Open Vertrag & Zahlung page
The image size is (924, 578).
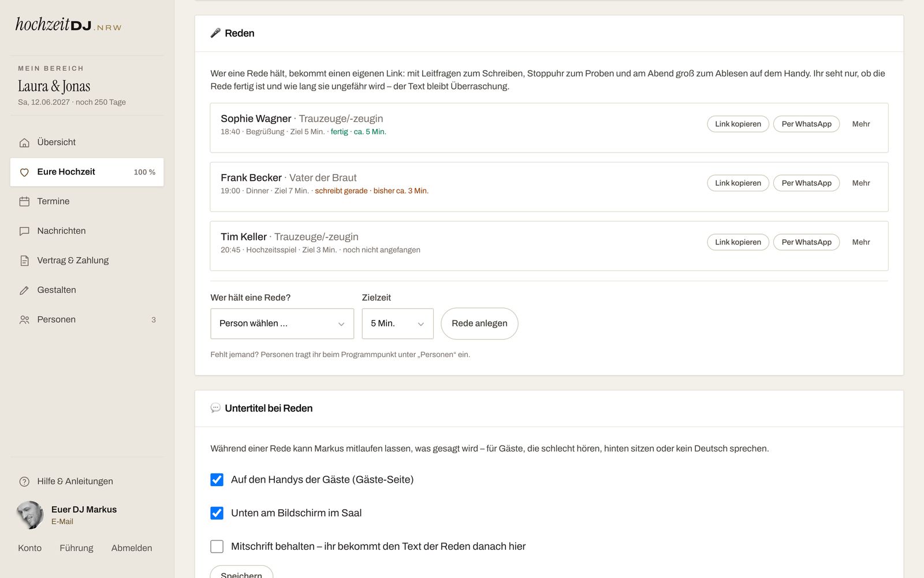coord(87,260)
